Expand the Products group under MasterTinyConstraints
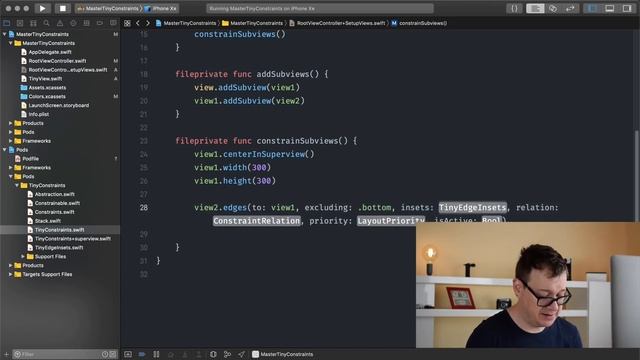The width and height of the screenshot is (640, 360). (11, 123)
